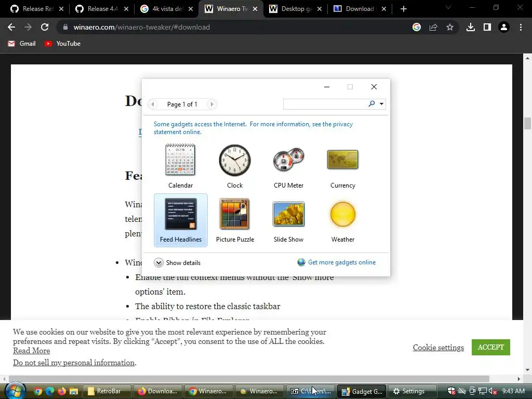The height and width of the screenshot is (399, 532).
Task: Open the Gmail bookmark
Action: (22, 44)
